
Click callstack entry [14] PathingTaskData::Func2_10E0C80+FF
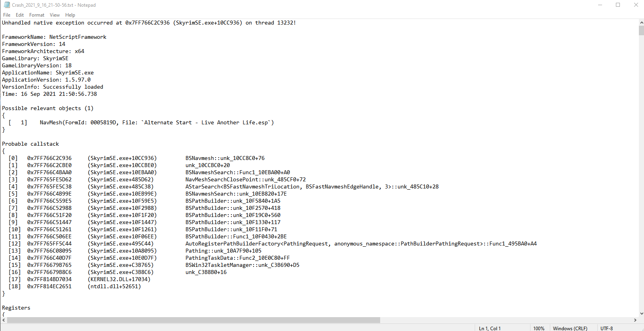click(149, 258)
